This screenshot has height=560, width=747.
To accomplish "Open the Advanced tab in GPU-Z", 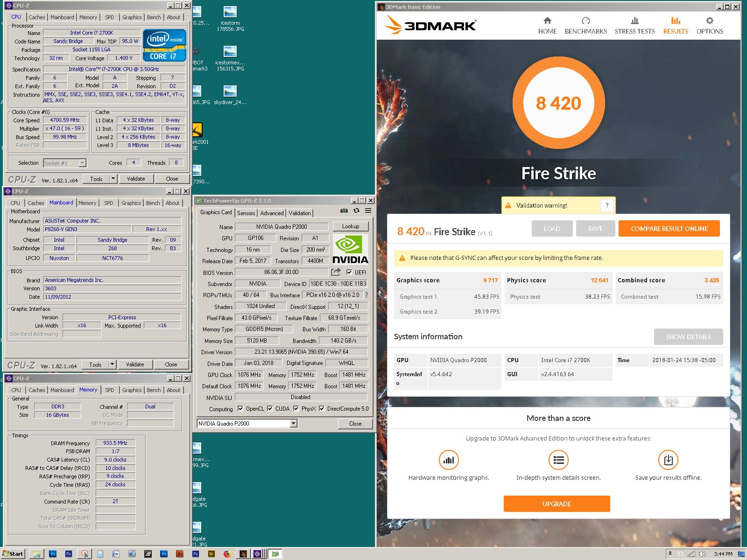I will (272, 213).
